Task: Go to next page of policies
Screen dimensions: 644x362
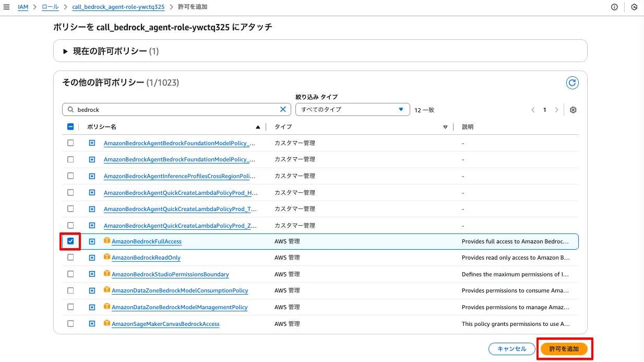Action: [x=556, y=110]
